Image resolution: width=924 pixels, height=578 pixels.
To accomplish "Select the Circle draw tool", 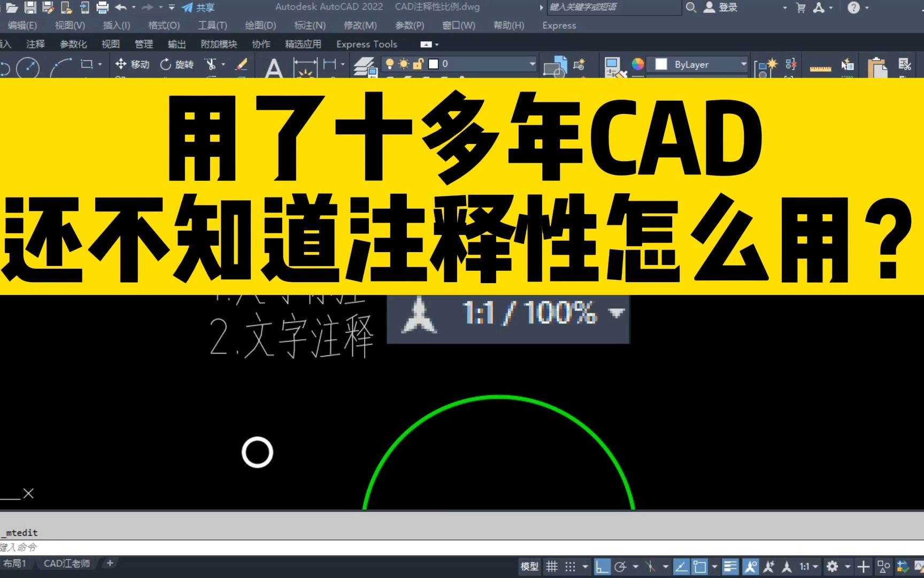I will (x=28, y=68).
